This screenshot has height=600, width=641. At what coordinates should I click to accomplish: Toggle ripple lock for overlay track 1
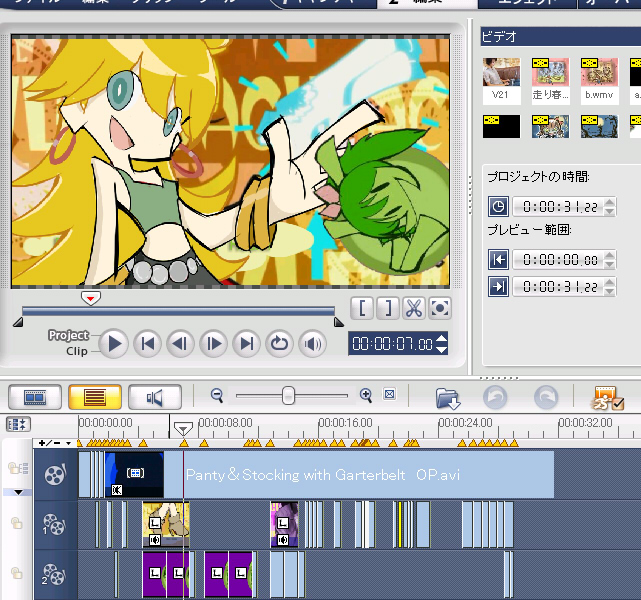coord(16,523)
